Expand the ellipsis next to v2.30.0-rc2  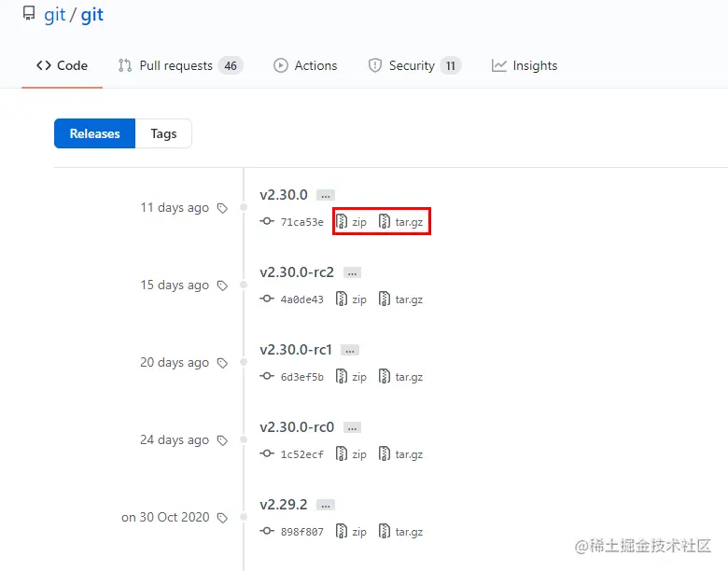(x=353, y=272)
